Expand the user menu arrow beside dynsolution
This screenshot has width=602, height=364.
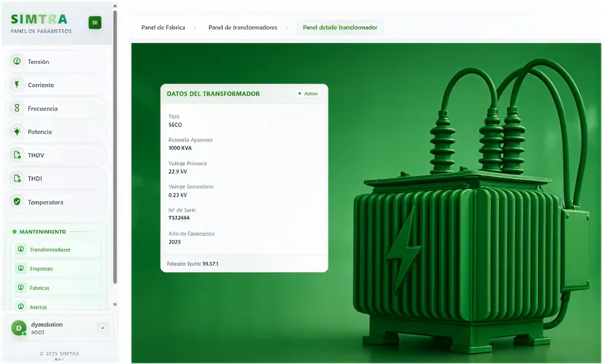pyautogui.click(x=102, y=328)
